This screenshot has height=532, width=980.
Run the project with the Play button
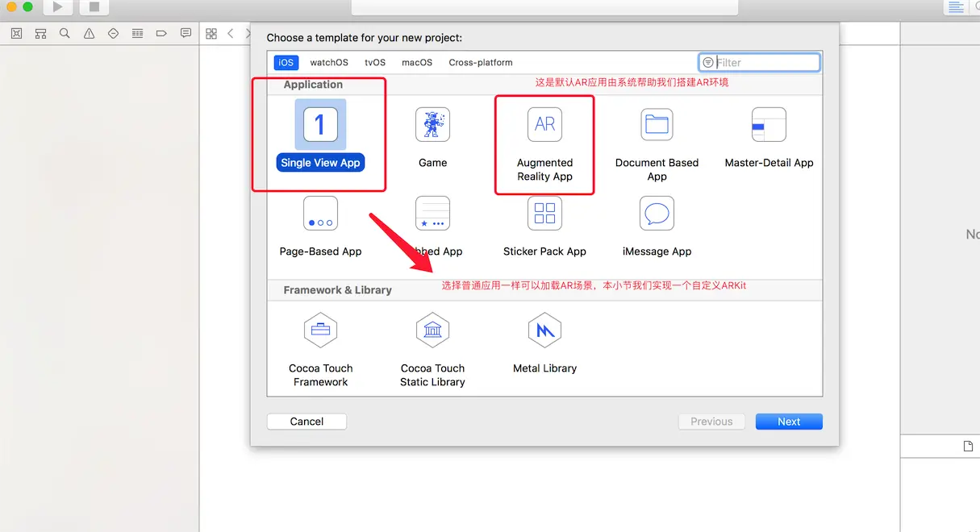pyautogui.click(x=57, y=7)
